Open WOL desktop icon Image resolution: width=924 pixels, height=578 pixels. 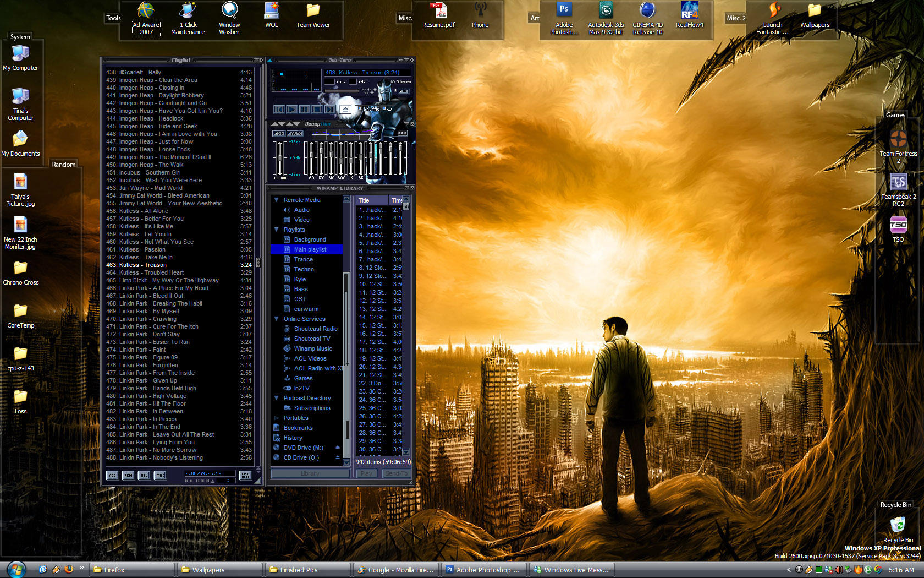click(x=272, y=15)
